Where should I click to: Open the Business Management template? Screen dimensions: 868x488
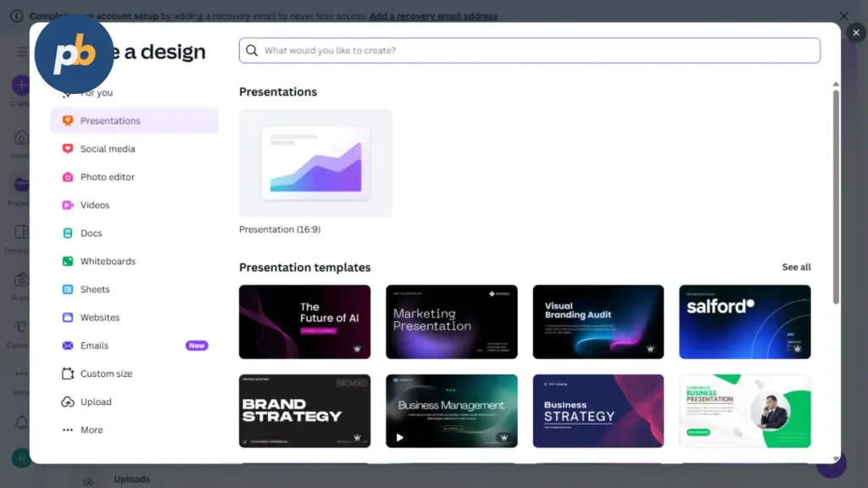452,411
